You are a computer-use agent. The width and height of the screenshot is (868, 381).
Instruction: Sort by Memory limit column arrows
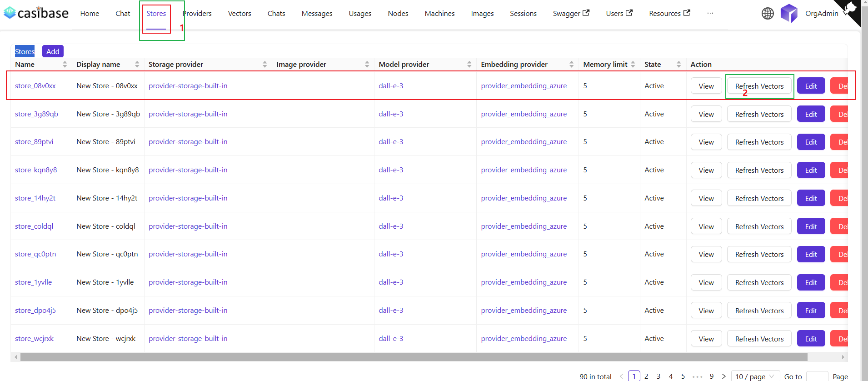(633, 65)
